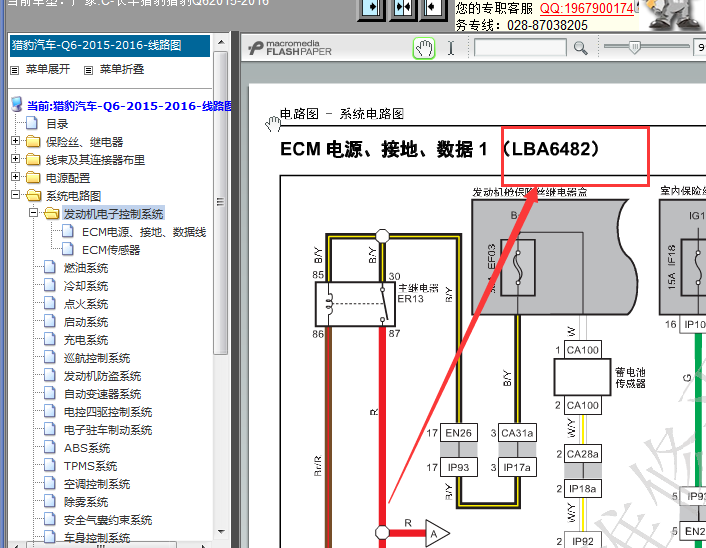Open the 车身控制系统 tree item
The width and height of the screenshot is (706, 548).
pyautogui.click(x=97, y=538)
